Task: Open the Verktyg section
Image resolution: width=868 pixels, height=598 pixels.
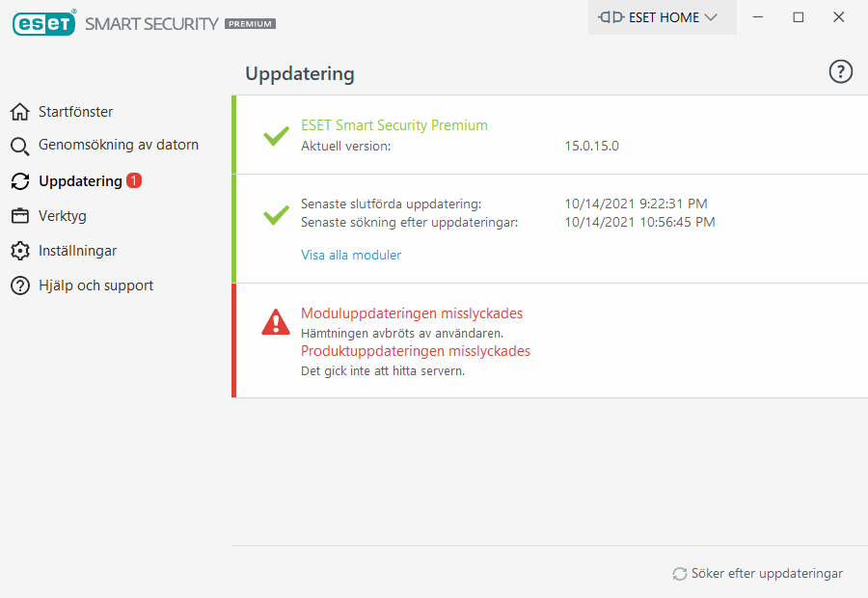Action: (x=62, y=216)
